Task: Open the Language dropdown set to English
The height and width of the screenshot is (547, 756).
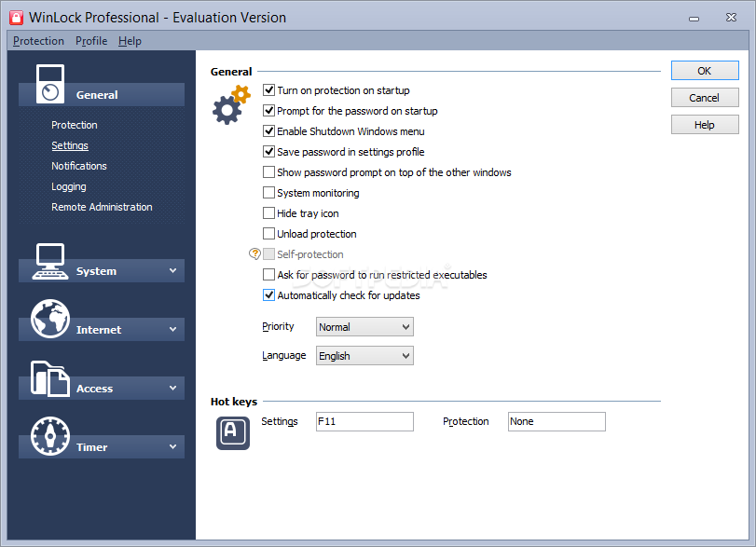Action: pyautogui.click(x=364, y=356)
